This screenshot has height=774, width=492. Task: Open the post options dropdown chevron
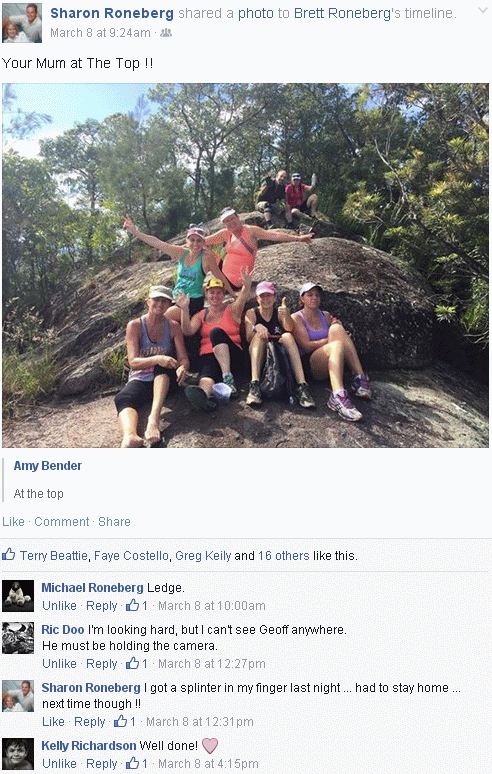(483, 10)
